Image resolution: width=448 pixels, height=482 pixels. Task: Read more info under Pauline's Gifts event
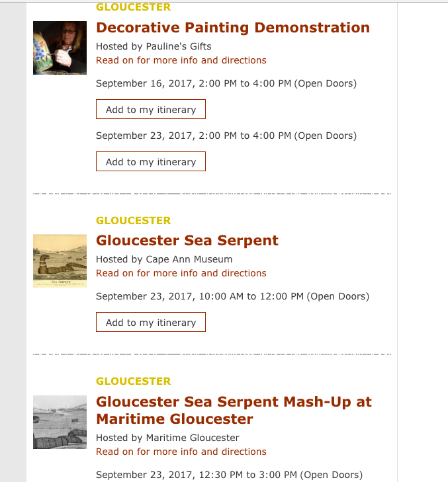pos(181,60)
